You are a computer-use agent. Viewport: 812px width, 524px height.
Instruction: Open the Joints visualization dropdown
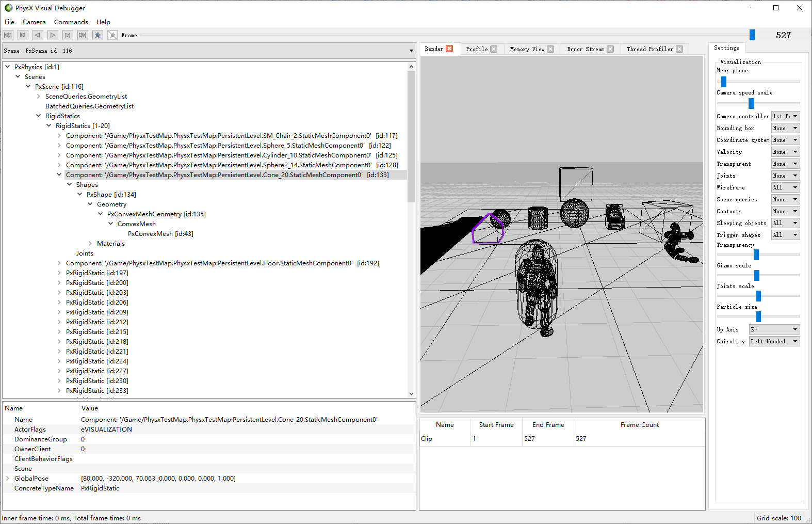coord(786,176)
